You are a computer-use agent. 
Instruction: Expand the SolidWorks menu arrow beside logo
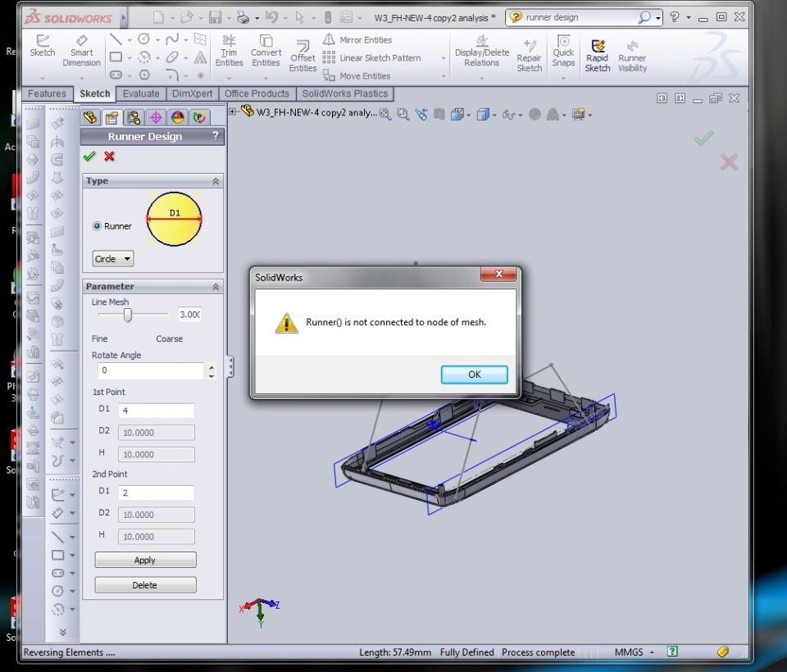click(123, 18)
